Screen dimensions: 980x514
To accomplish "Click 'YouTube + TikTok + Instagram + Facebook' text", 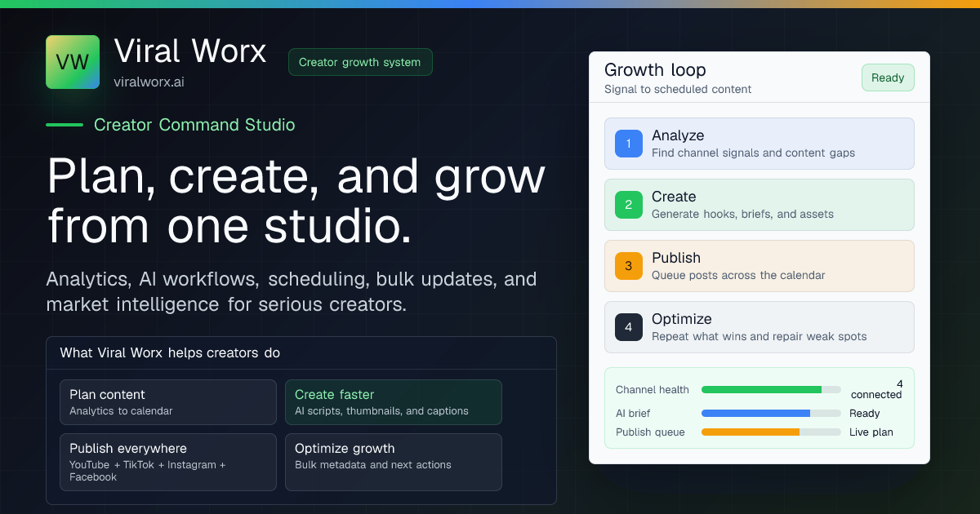I will click(x=148, y=471).
